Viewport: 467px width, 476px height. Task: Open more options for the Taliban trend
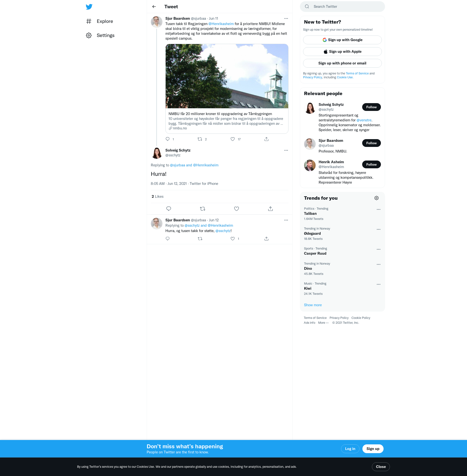pos(378,209)
